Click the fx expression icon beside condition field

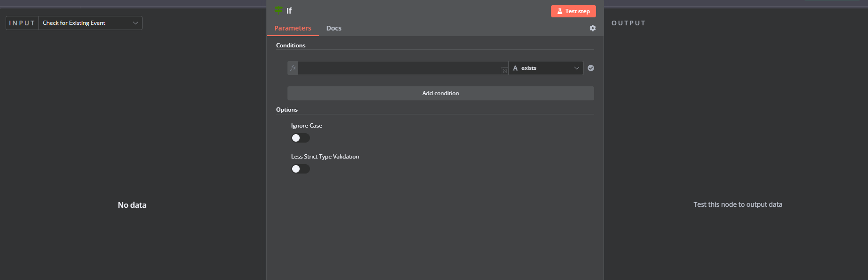coord(293,68)
